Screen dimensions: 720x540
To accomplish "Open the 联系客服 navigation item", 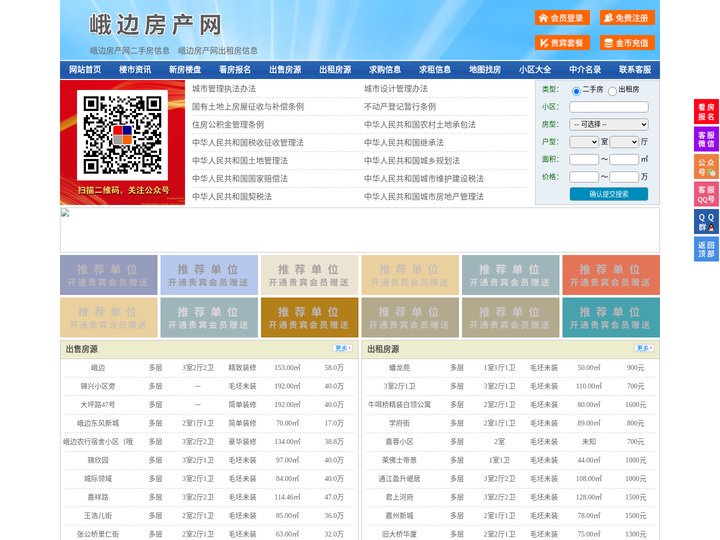I will coord(635,70).
